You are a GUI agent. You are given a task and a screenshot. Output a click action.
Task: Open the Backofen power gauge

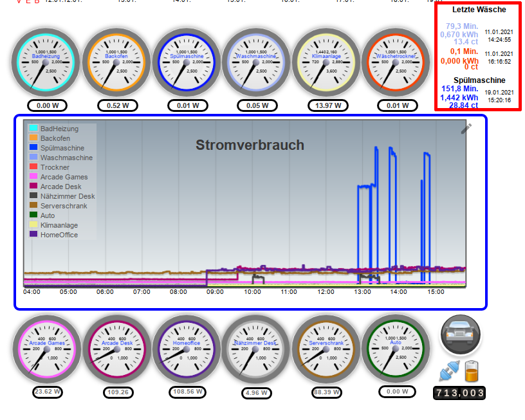tap(116, 62)
